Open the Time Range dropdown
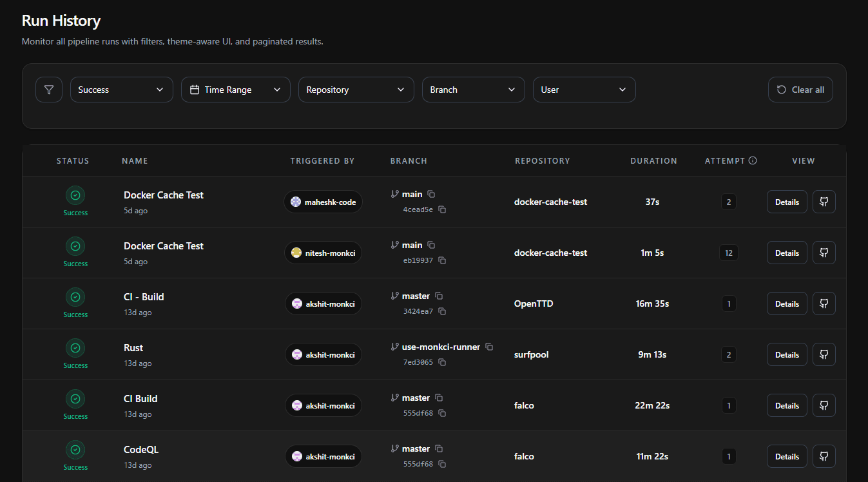The width and height of the screenshot is (868, 482). (x=236, y=90)
